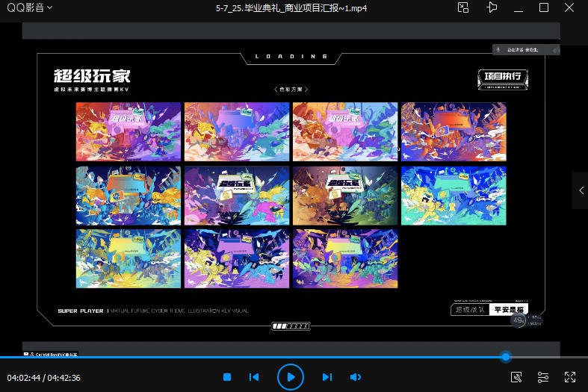Open playback settings sliders icon
588x392 pixels.
click(x=543, y=377)
